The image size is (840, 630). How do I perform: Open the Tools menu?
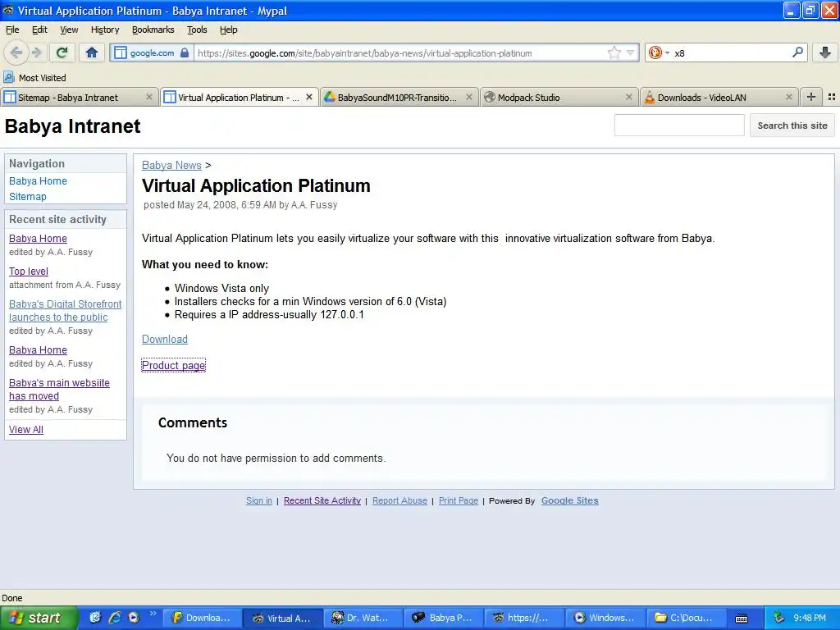pyautogui.click(x=197, y=30)
